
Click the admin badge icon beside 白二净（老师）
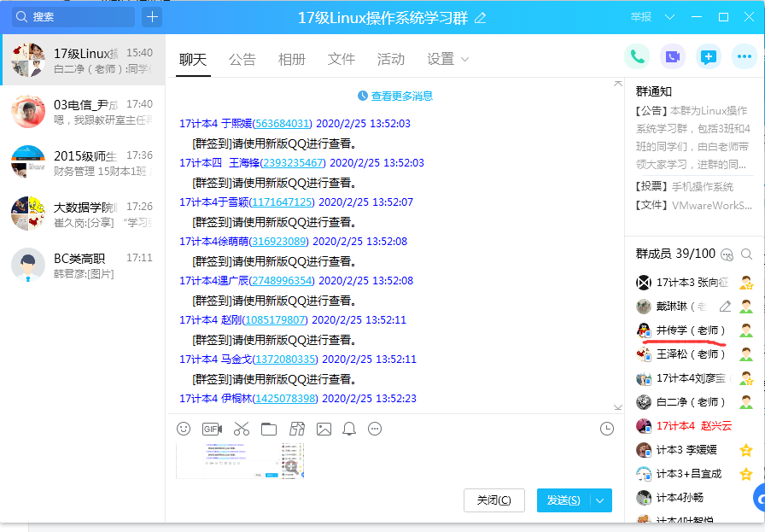746,401
